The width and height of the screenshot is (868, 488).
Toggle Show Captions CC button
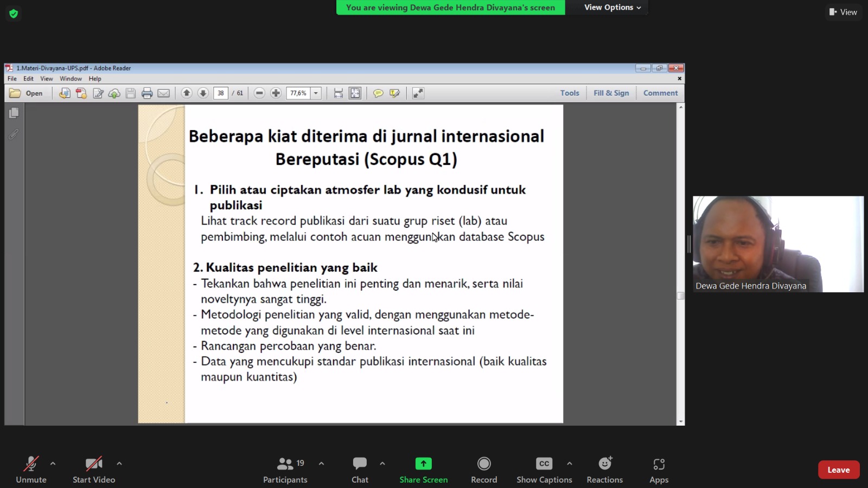(544, 470)
